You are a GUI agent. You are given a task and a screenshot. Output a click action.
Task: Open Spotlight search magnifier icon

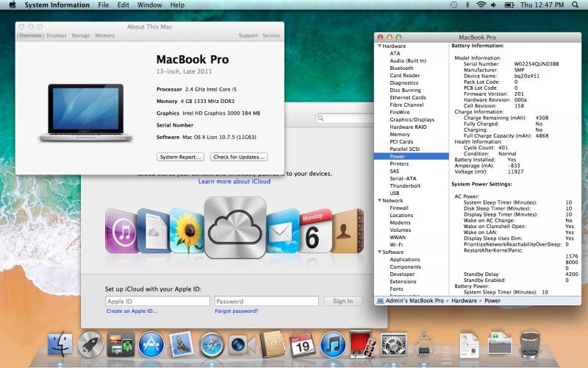(x=576, y=5)
